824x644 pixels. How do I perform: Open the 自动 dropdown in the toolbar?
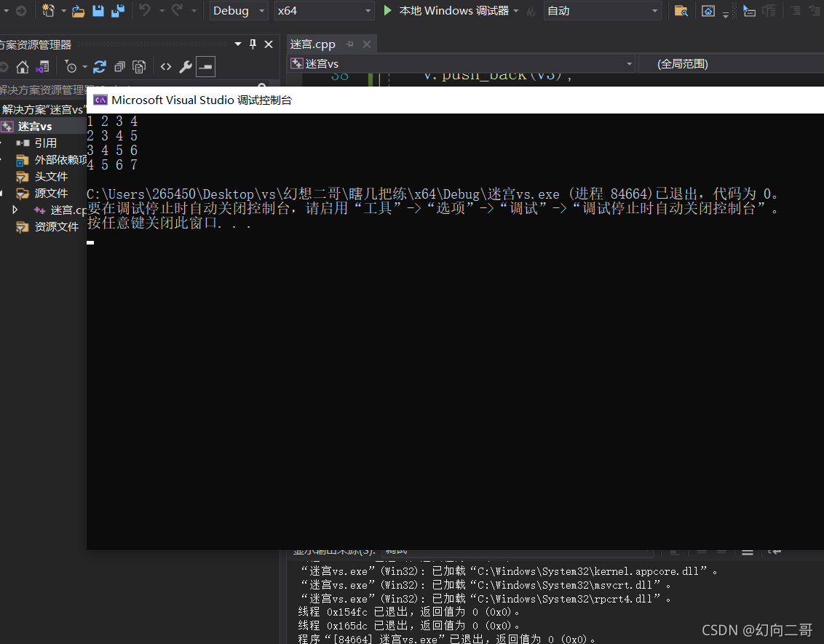pos(602,10)
